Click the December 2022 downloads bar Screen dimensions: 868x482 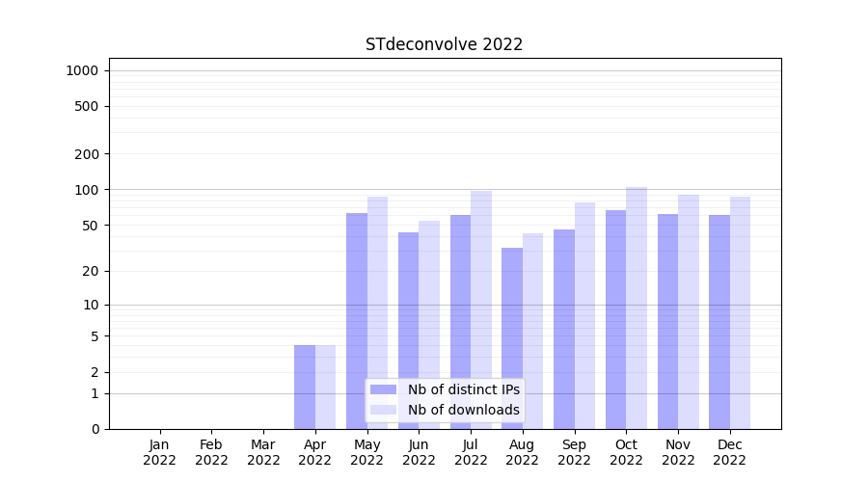tap(740, 312)
